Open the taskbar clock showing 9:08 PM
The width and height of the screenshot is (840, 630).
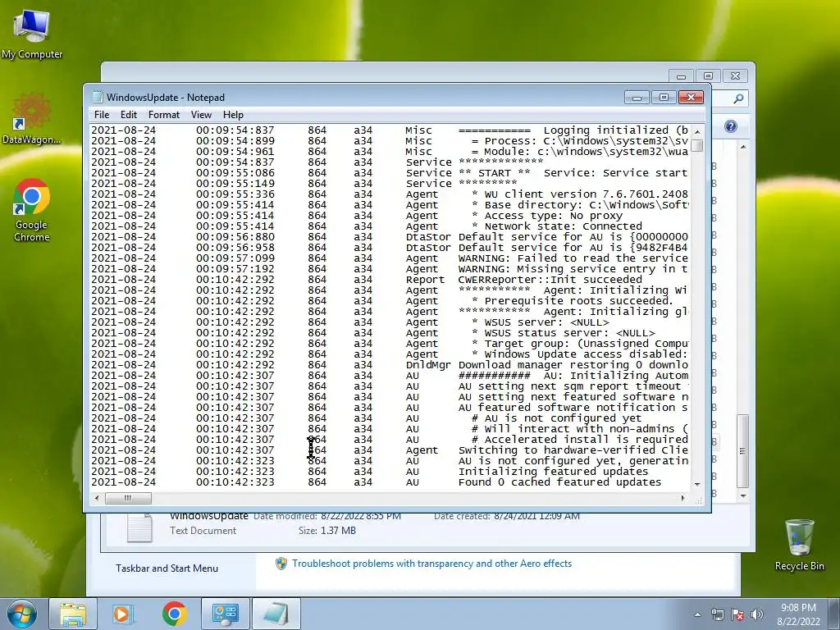[x=798, y=614]
